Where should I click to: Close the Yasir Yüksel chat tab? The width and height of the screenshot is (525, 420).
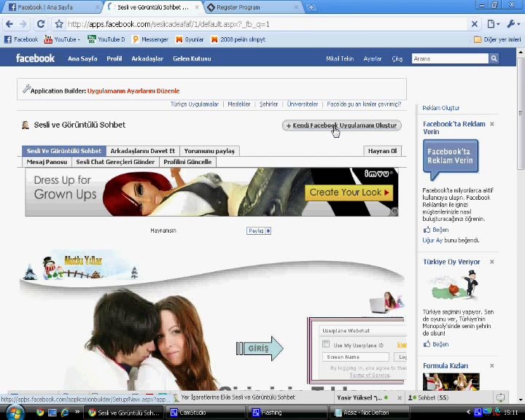pyautogui.click(x=400, y=398)
